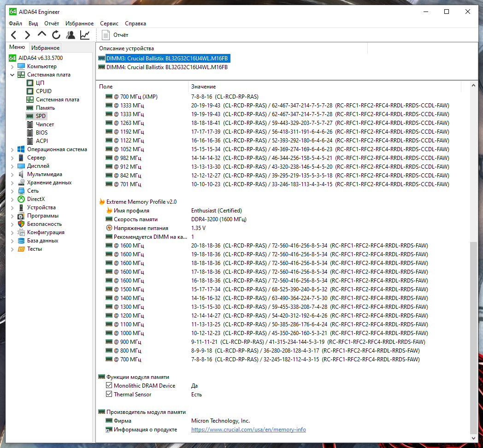
Task: Open the Избранное menu in the menu bar
Action: pyautogui.click(x=79, y=24)
